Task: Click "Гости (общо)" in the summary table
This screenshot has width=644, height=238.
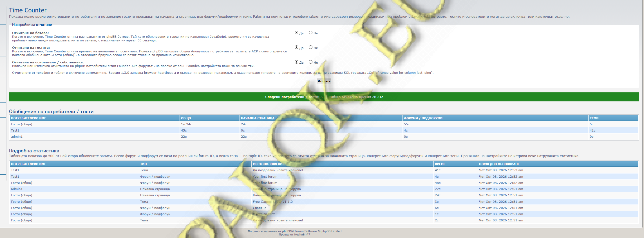Action: click(21, 124)
